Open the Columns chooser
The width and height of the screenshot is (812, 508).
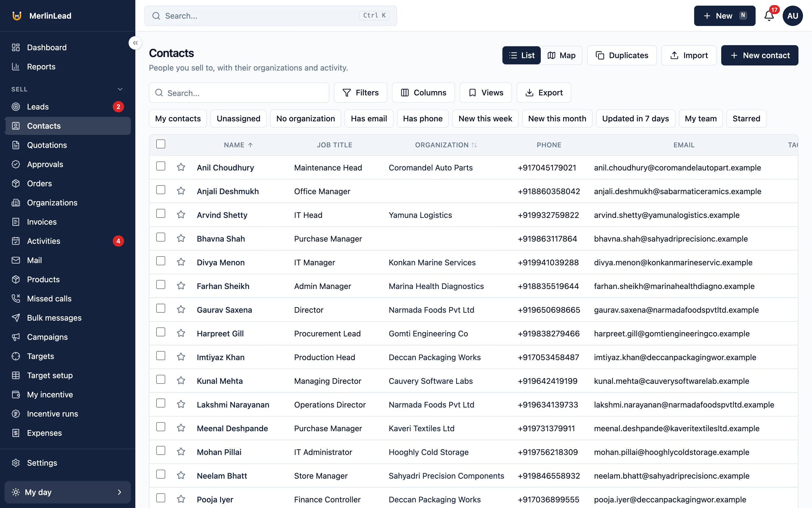(x=423, y=93)
